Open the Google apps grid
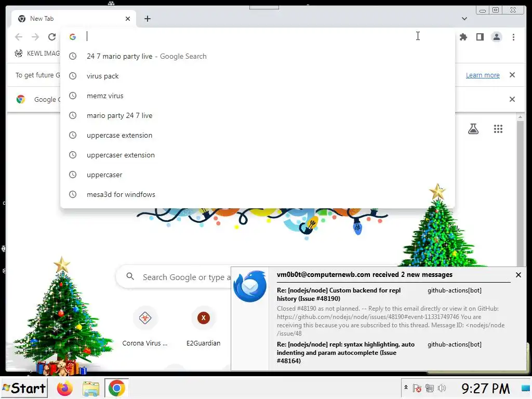Image resolution: width=532 pixels, height=399 pixels. (x=498, y=129)
